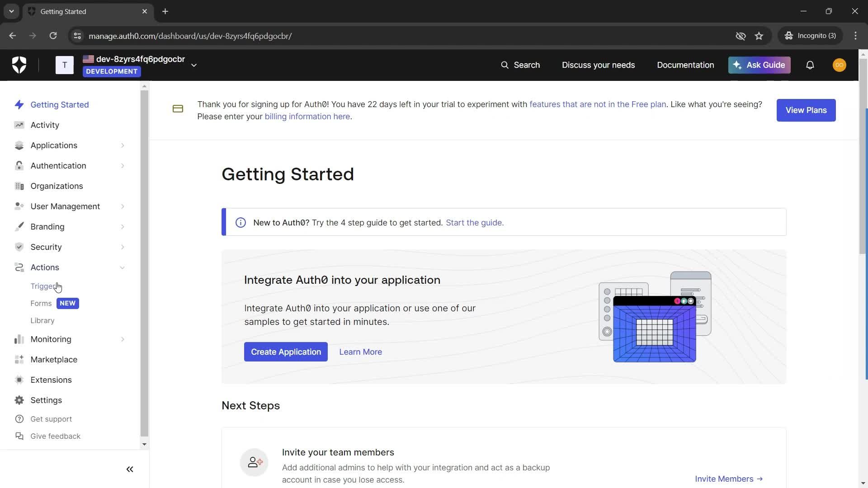Open Triggers under Actions

43,286
